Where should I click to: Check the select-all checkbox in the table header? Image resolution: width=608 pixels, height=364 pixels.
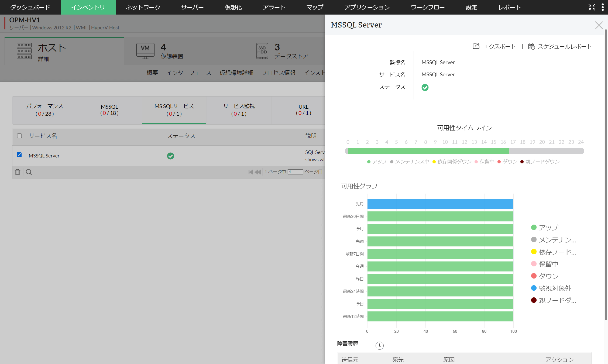(x=19, y=136)
